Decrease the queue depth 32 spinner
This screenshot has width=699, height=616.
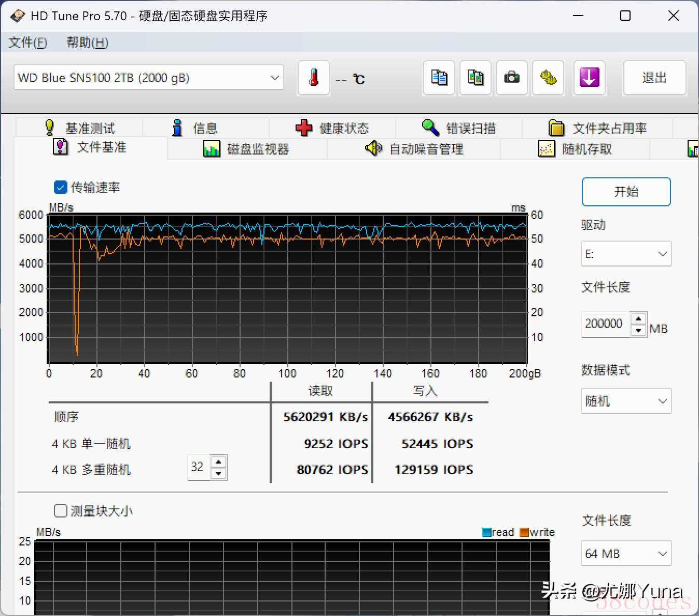coord(219,473)
